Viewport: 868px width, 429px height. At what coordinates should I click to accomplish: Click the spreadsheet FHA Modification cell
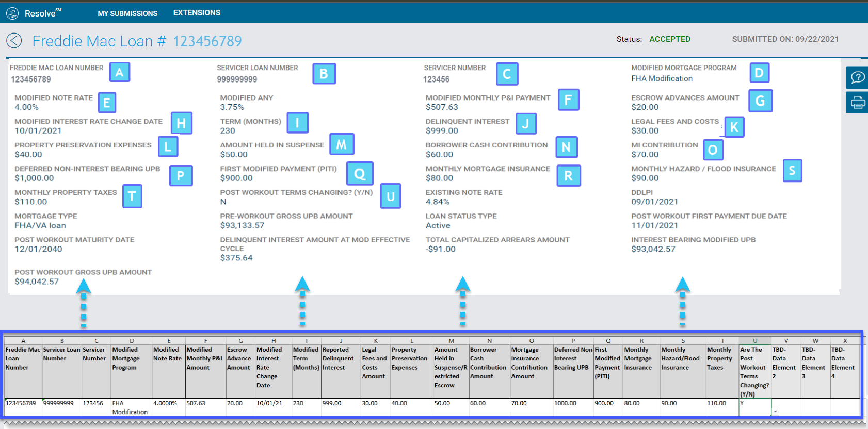[x=132, y=407]
